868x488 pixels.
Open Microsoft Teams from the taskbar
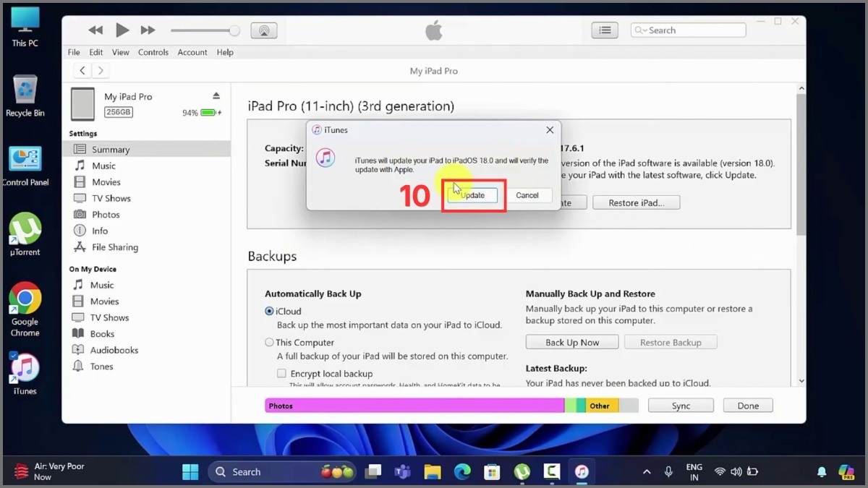pos(402,472)
